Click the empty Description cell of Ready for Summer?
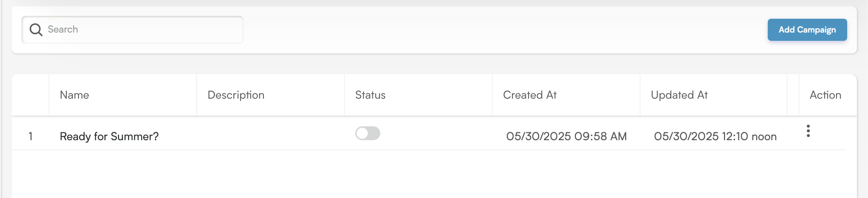 [x=271, y=133]
